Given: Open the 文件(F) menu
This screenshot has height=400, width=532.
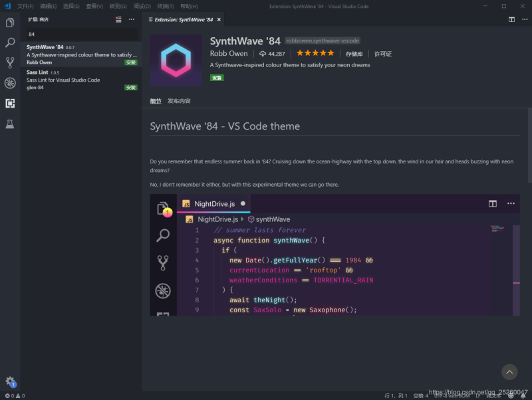Looking at the screenshot, I should point(25,7).
